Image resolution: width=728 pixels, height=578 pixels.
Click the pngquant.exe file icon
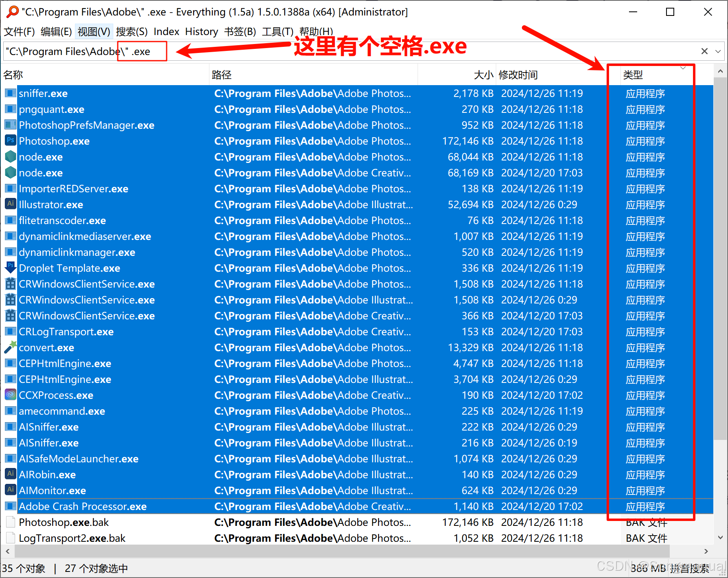[x=11, y=109]
